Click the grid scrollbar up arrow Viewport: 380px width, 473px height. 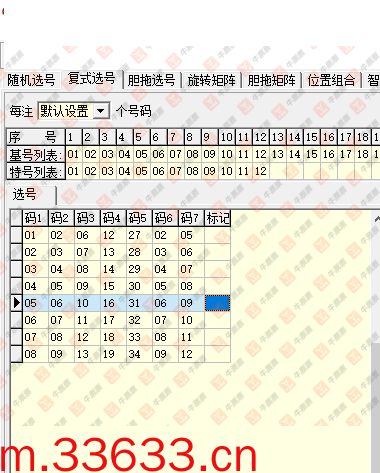tap(376, 219)
